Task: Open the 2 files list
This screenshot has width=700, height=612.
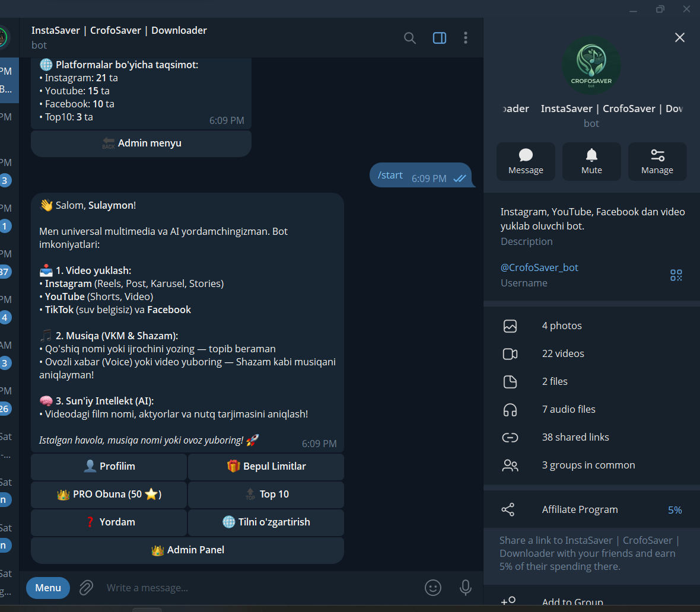Action: [x=591, y=382]
